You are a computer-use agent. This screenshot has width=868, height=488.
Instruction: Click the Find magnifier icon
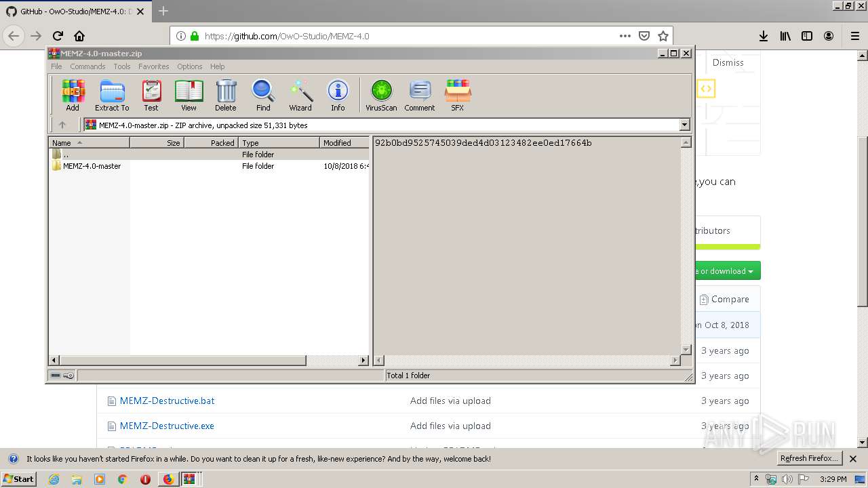click(263, 95)
